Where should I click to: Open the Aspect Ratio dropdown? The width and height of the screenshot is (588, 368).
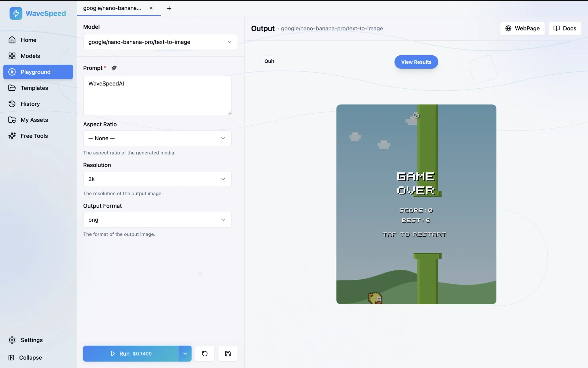point(157,138)
